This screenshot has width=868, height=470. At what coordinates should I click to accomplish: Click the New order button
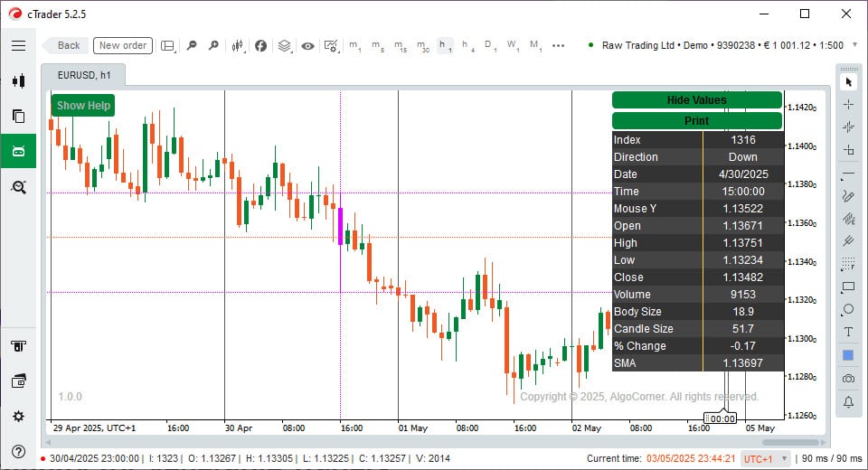[x=123, y=45]
